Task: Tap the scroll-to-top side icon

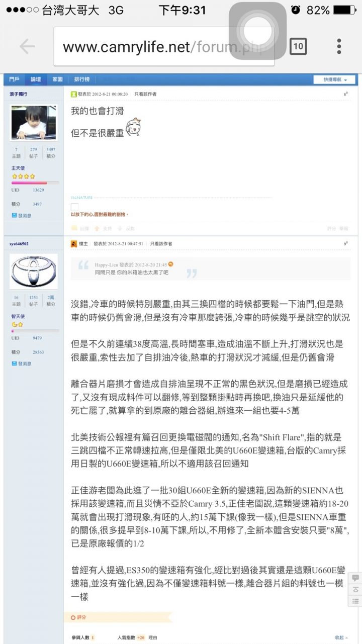Action: pos(355,589)
